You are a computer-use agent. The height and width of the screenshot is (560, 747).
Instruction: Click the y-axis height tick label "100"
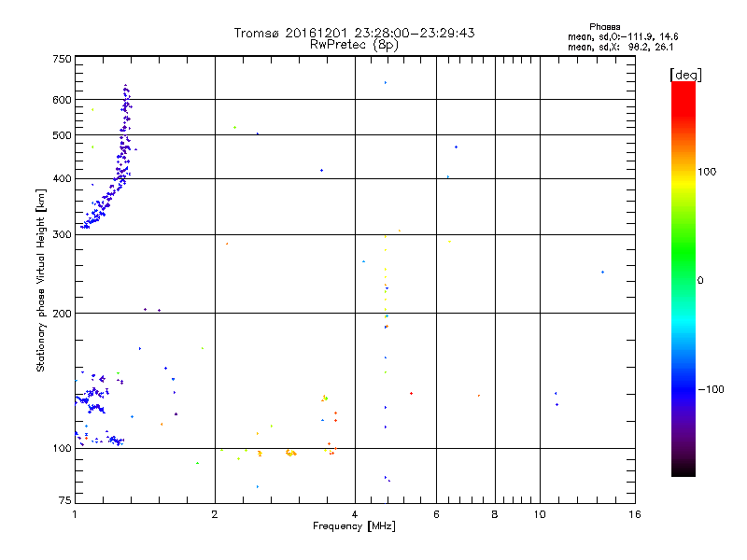[x=62, y=448]
